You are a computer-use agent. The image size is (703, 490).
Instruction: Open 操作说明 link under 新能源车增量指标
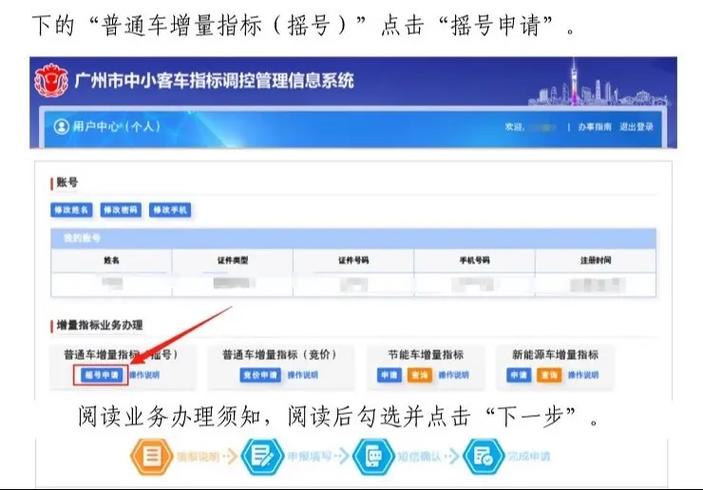[x=583, y=375]
